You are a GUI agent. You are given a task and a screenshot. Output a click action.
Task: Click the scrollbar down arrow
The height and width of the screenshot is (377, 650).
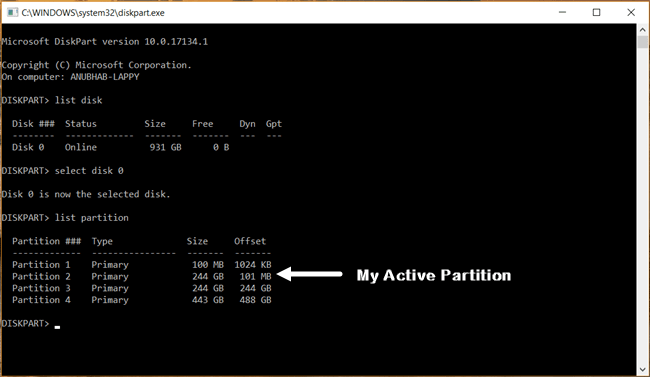click(x=643, y=369)
